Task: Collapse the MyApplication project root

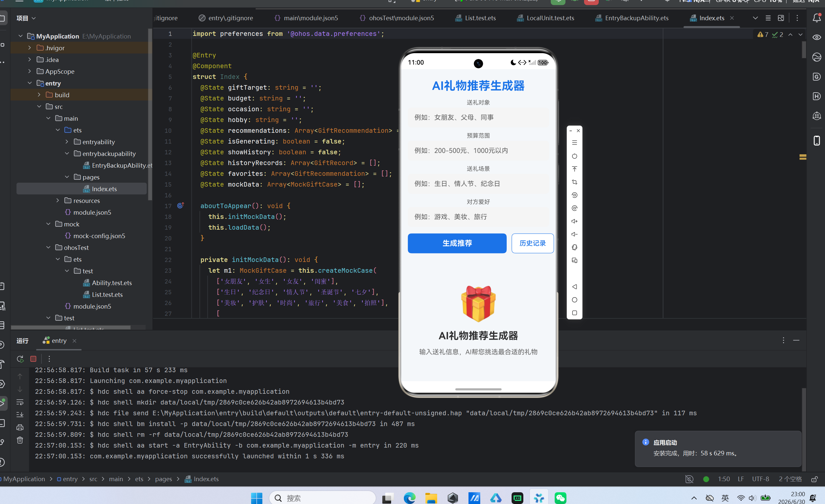Action: [21, 36]
